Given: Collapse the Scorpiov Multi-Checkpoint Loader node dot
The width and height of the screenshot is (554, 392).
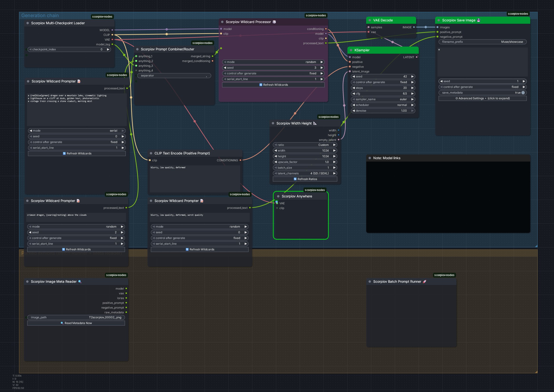Looking at the screenshot, I should click(28, 23).
